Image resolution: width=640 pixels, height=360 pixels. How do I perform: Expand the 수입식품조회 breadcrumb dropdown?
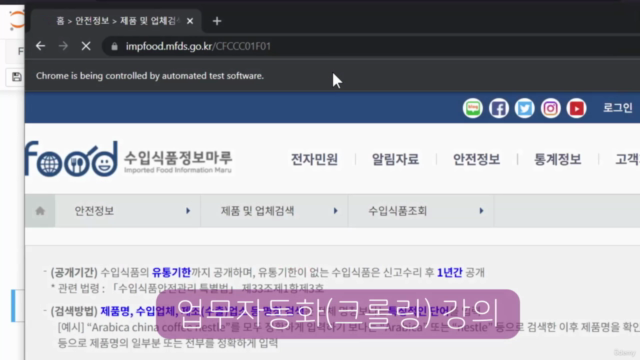click(421, 211)
